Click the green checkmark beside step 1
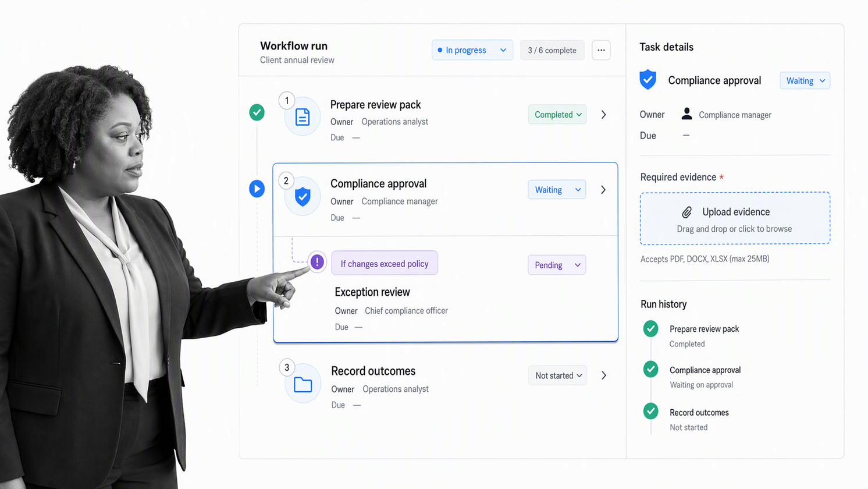The height and width of the screenshot is (489, 868). [x=257, y=112]
